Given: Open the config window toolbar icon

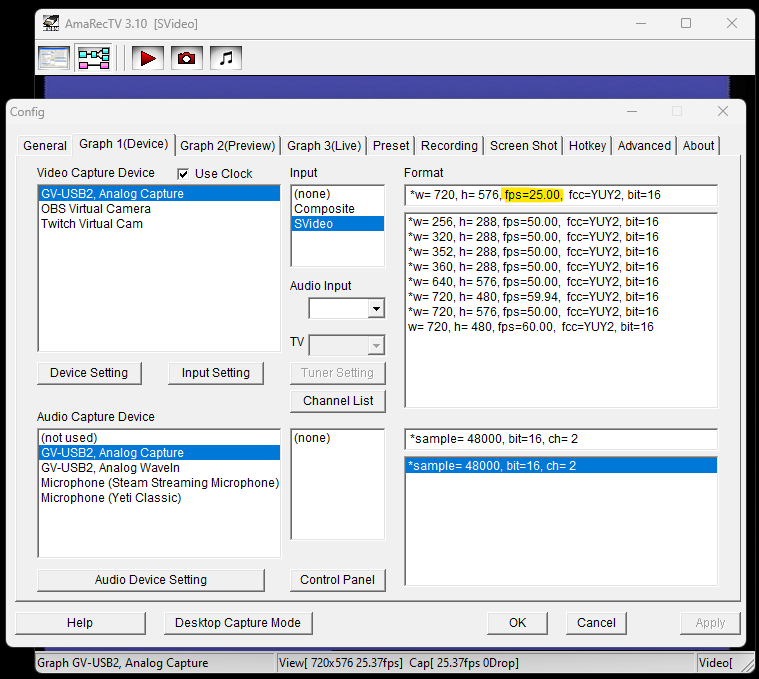Looking at the screenshot, I should (54, 58).
